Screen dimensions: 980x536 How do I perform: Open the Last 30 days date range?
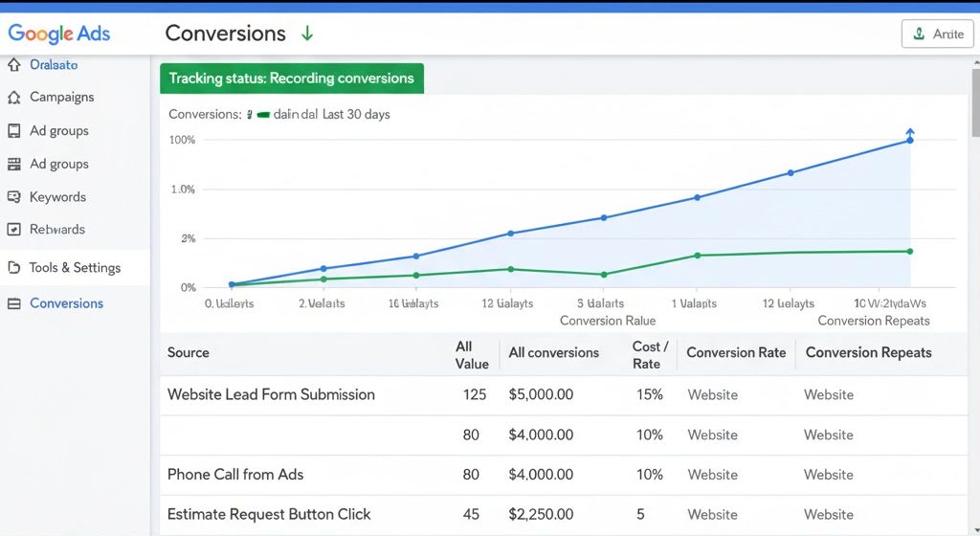356,114
